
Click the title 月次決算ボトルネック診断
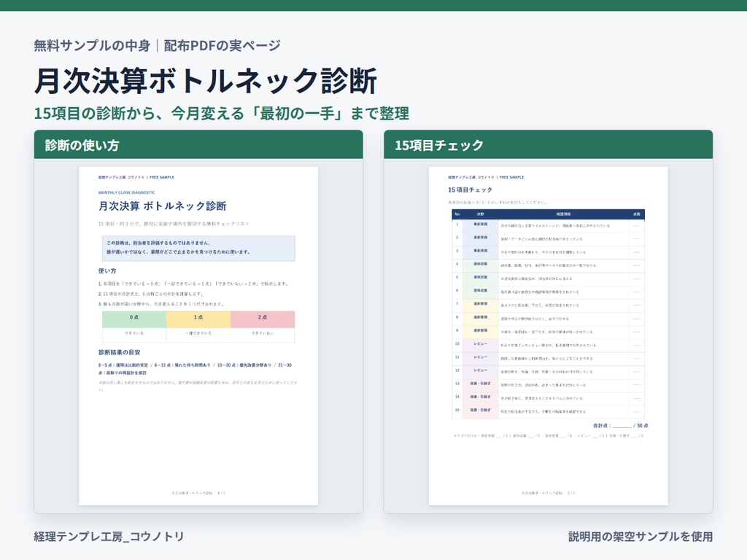pos(205,80)
